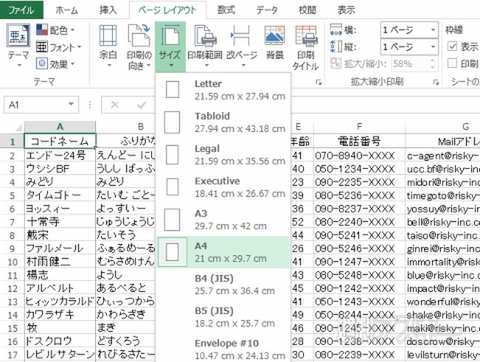The width and height of the screenshot is (480, 362).
Task: Select column A header
Action: (60, 127)
